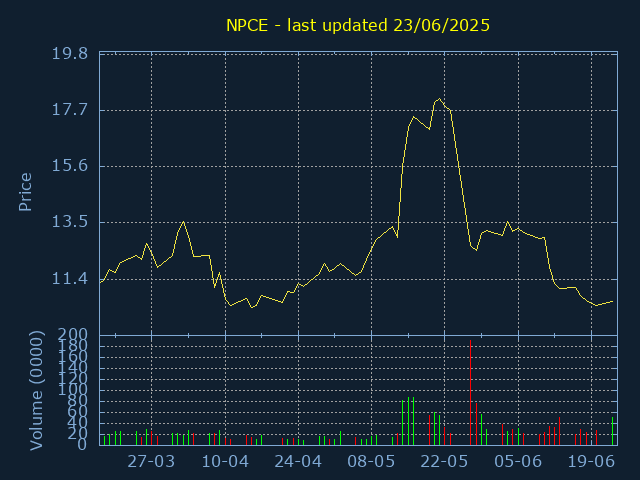
Task: Click the 27-03 date label
Action: click(x=151, y=462)
